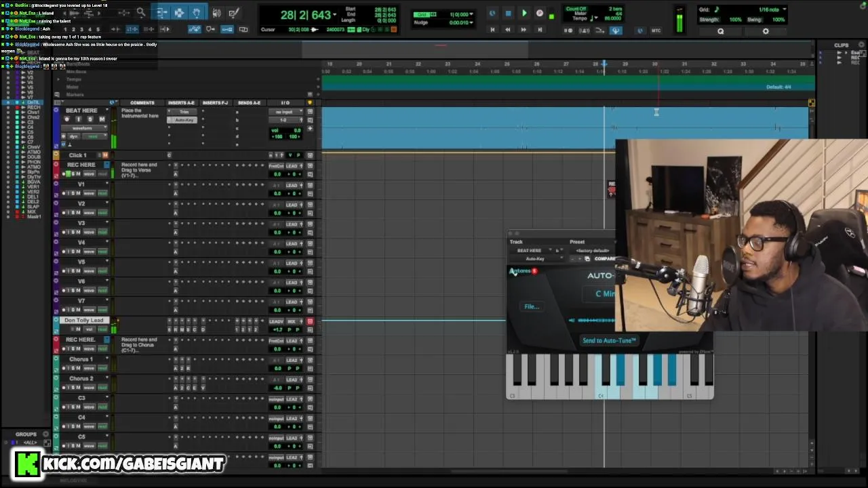Viewport: 868px width, 488px height.
Task: Select the Grabber hand tool
Action: pyautogui.click(x=196, y=12)
